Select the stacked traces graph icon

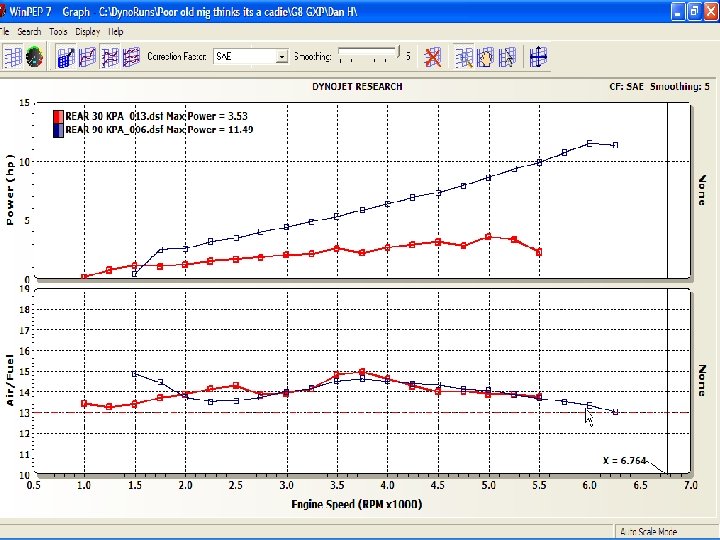pos(131,57)
